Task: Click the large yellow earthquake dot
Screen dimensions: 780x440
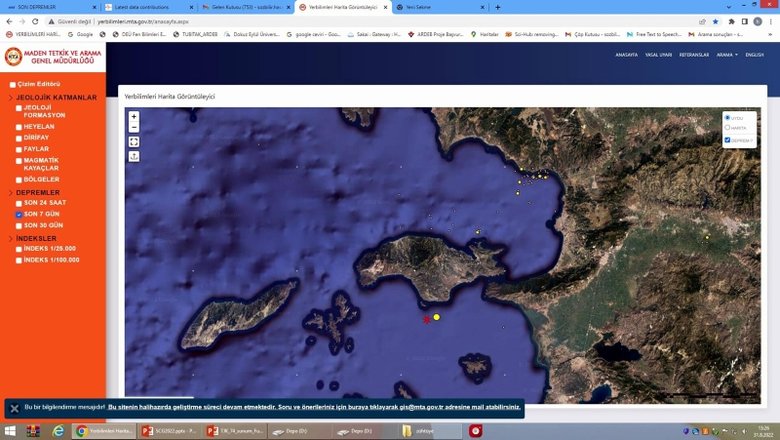Action: pyautogui.click(x=436, y=317)
